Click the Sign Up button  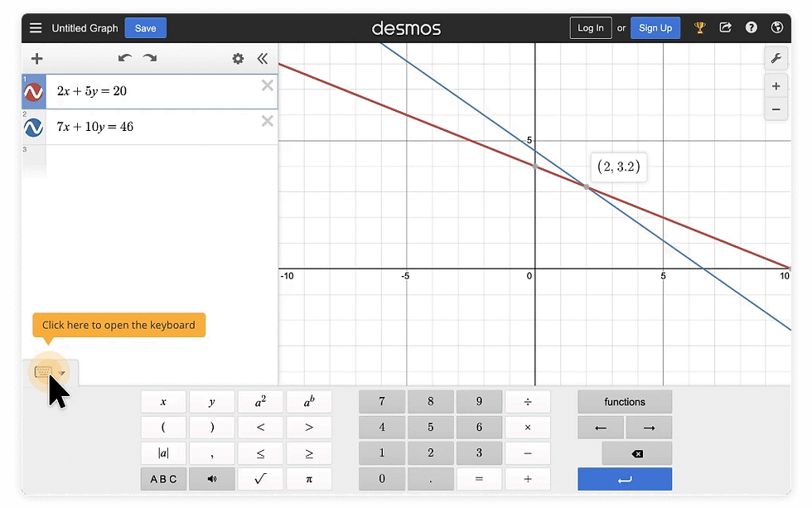pyautogui.click(x=655, y=28)
